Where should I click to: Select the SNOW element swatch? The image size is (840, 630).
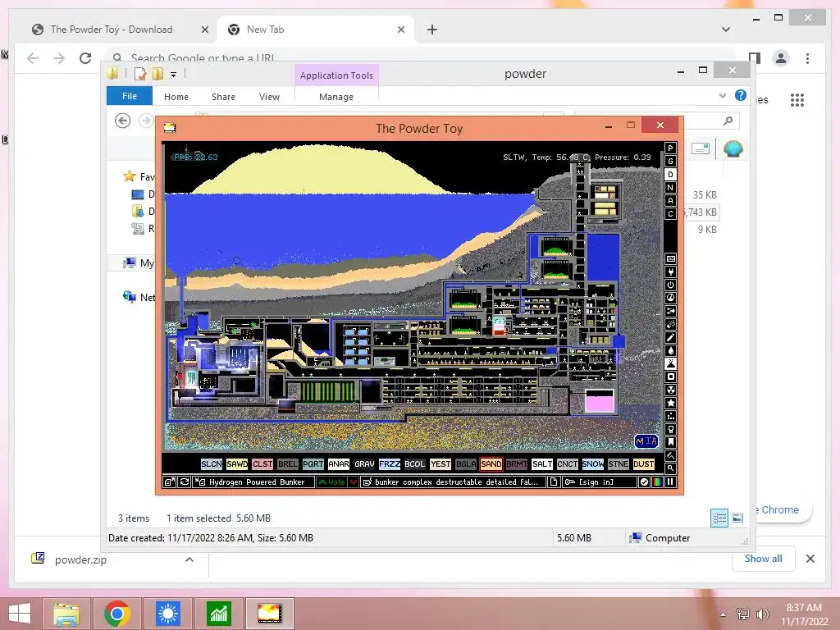pos(593,464)
